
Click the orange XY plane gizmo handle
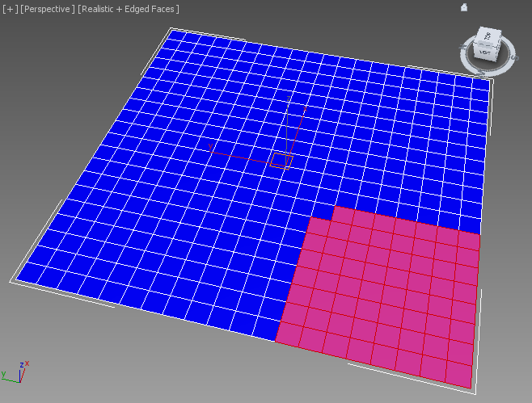(x=281, y=161)
